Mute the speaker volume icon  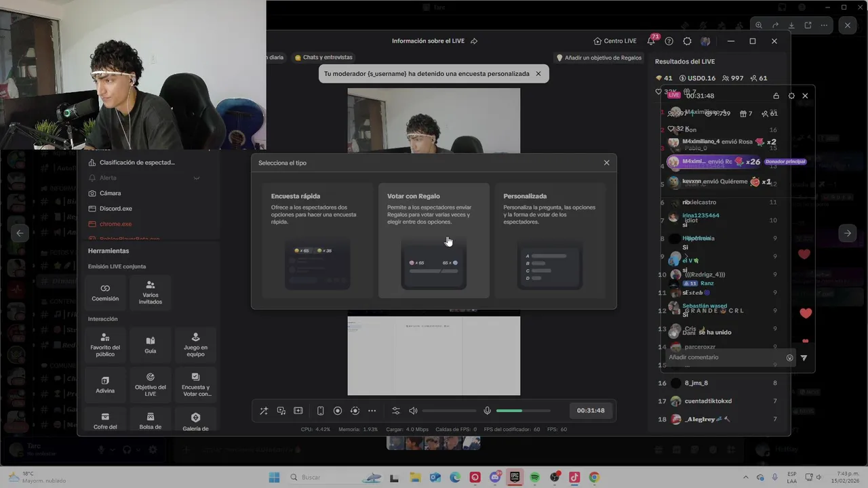(413, 411)
